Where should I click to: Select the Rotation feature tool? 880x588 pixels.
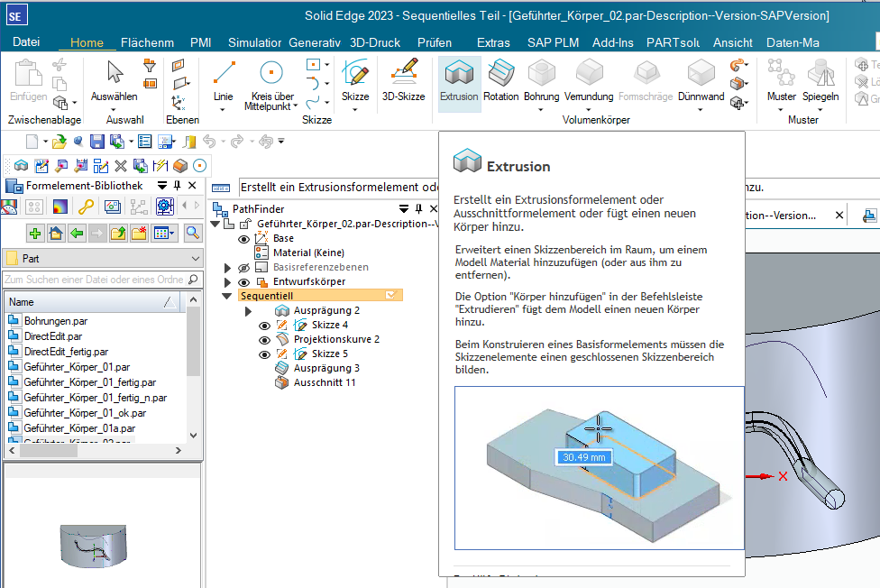point(500,82)
